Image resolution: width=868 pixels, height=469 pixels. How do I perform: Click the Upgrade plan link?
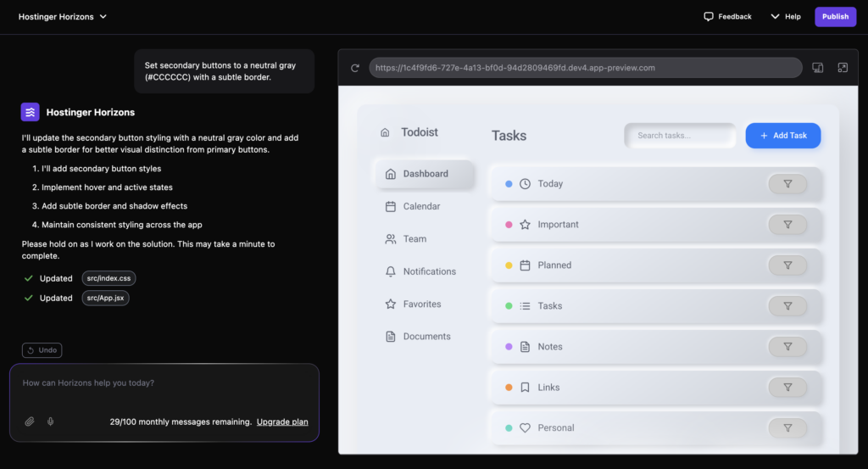[x=282, y=422]
